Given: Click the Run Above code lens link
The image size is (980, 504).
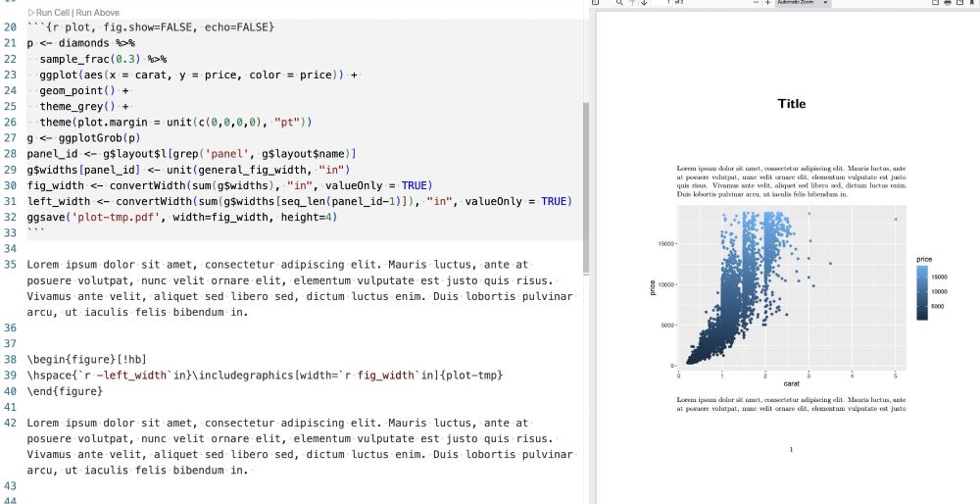Looking at the screenshot, I should point(97,13).
